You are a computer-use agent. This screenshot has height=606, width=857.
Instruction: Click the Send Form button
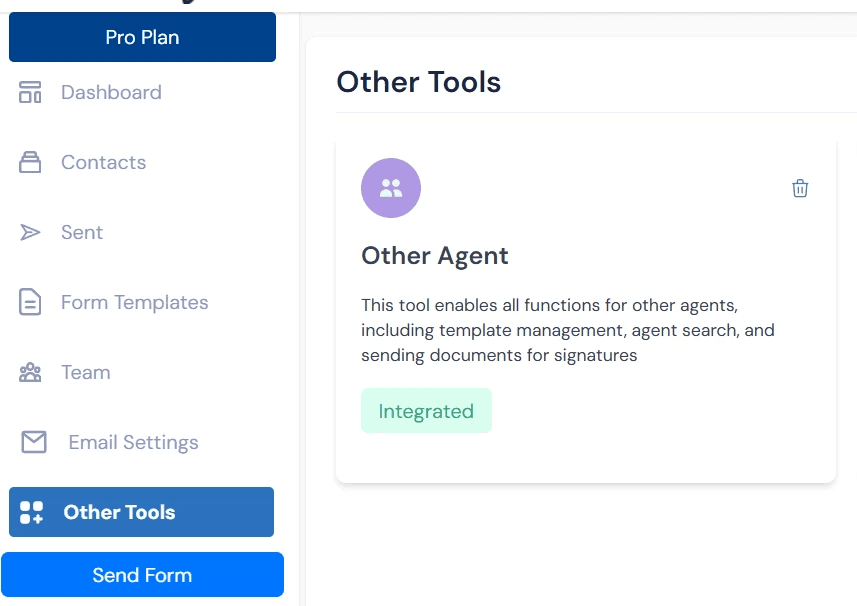coord(142,575)
